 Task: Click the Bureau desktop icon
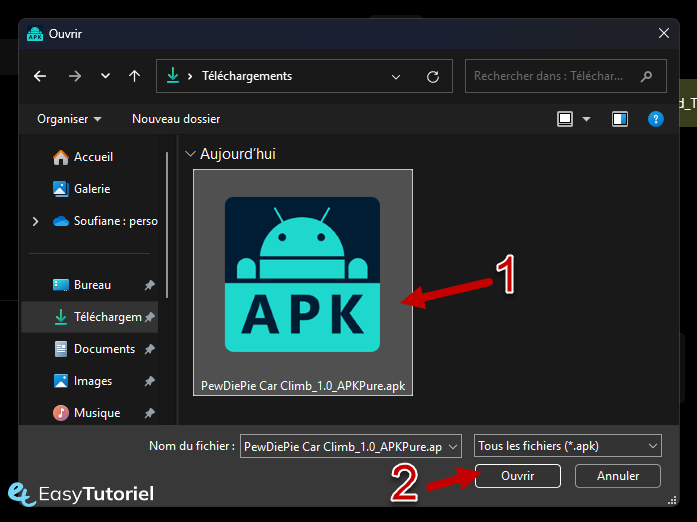[61, 285]
